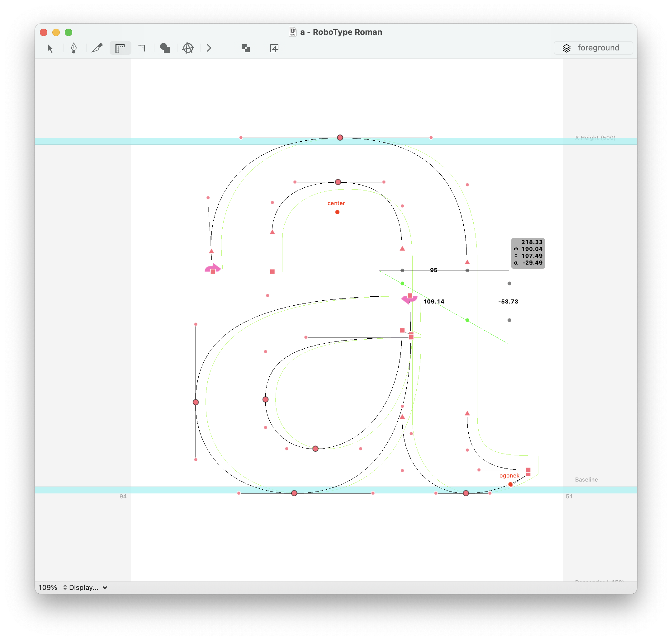This screenshot has height=640, width=672.
Task: Minimize the window with yellow button
Action: pos(56,32)
